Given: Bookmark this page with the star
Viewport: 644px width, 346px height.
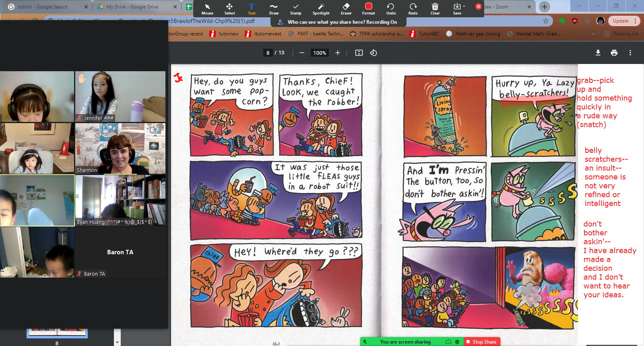Looking at the screenshot, I should click(546, 21).
